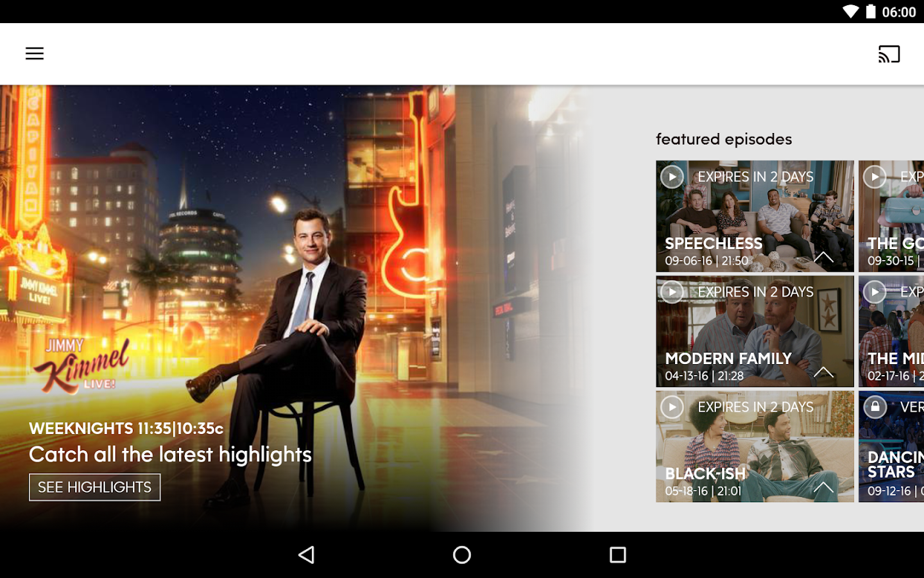Open the hamburger navigation menu
Viewport: 924px width, 578px height.
[35, 53]
